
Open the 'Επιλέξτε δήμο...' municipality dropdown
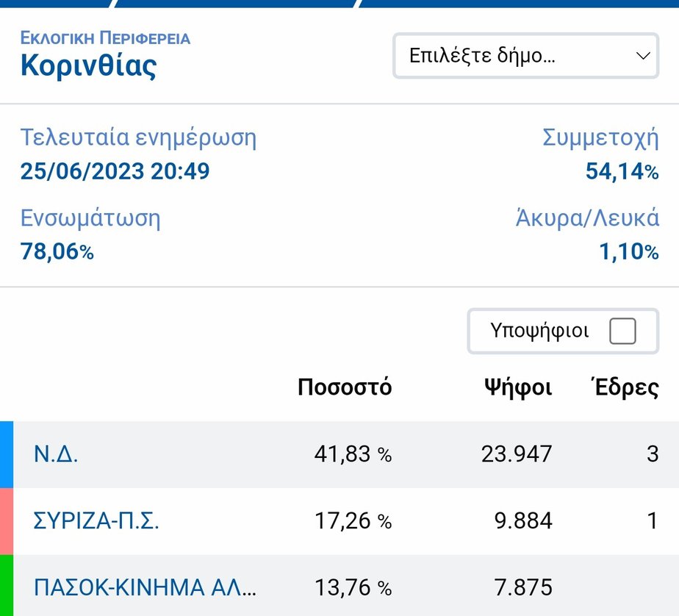[x=514, y=56]
